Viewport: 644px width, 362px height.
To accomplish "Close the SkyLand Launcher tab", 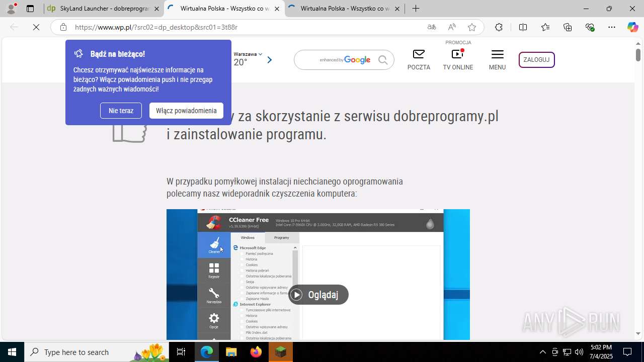I will pyautogui.click(x=156, y=9).
